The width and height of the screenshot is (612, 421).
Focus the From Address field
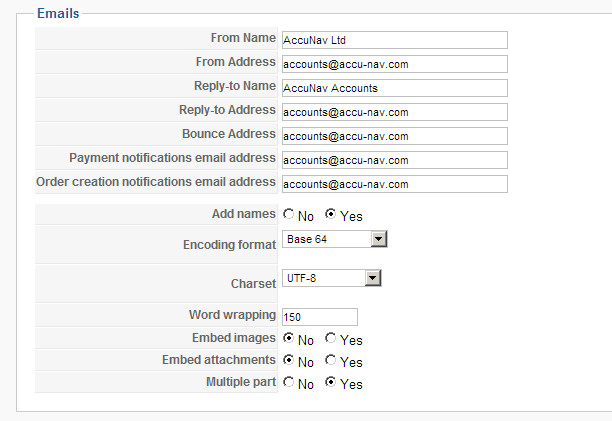point(395,64)
